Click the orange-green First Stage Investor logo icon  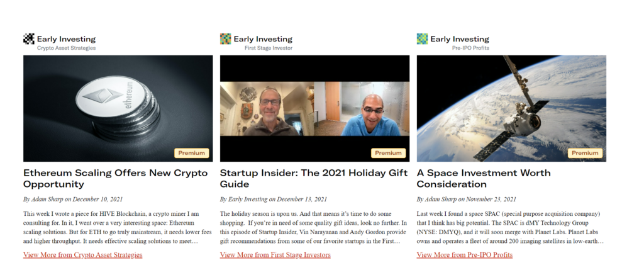tap(226, 39)
